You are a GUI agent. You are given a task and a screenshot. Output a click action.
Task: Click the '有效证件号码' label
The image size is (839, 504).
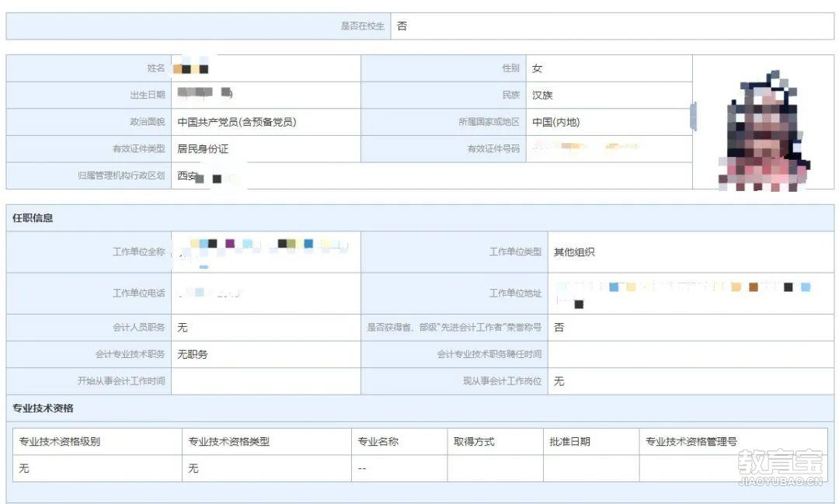(x=493, y=148)
